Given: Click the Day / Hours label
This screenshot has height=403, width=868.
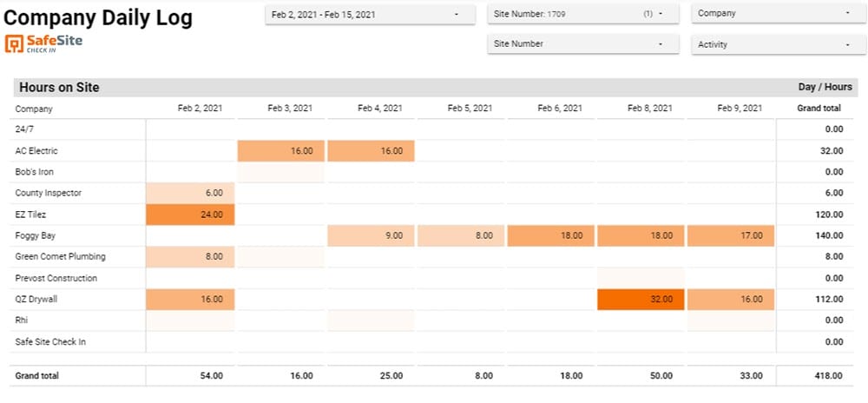Looking at the screenshot, I should pos(825,88).
